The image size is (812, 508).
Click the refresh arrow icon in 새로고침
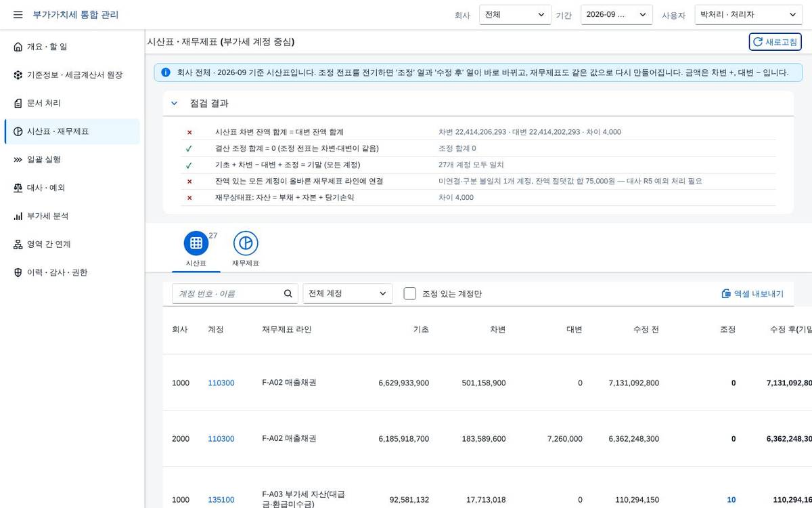(x=758, y=42)
